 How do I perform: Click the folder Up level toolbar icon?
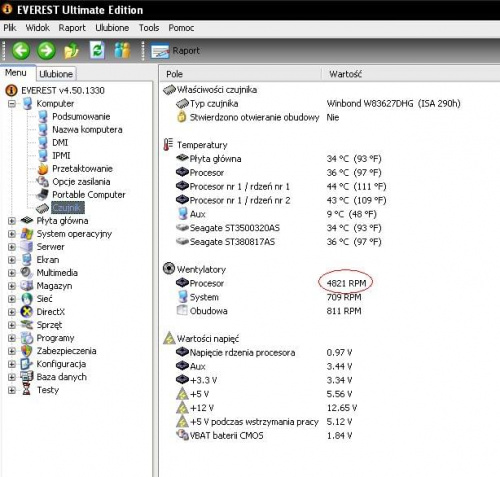coord(71,51)
